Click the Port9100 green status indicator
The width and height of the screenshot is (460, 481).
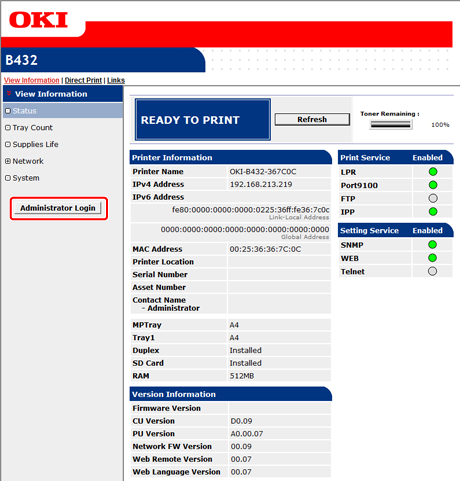coord(433,185)
